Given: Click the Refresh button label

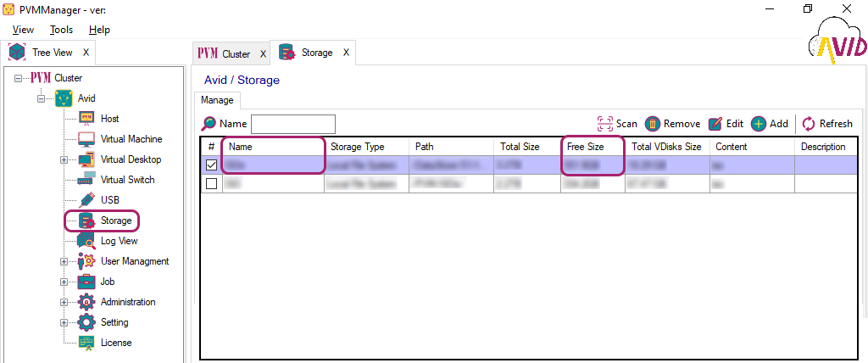Looking at the screenshot, I should tap(836, 124).
